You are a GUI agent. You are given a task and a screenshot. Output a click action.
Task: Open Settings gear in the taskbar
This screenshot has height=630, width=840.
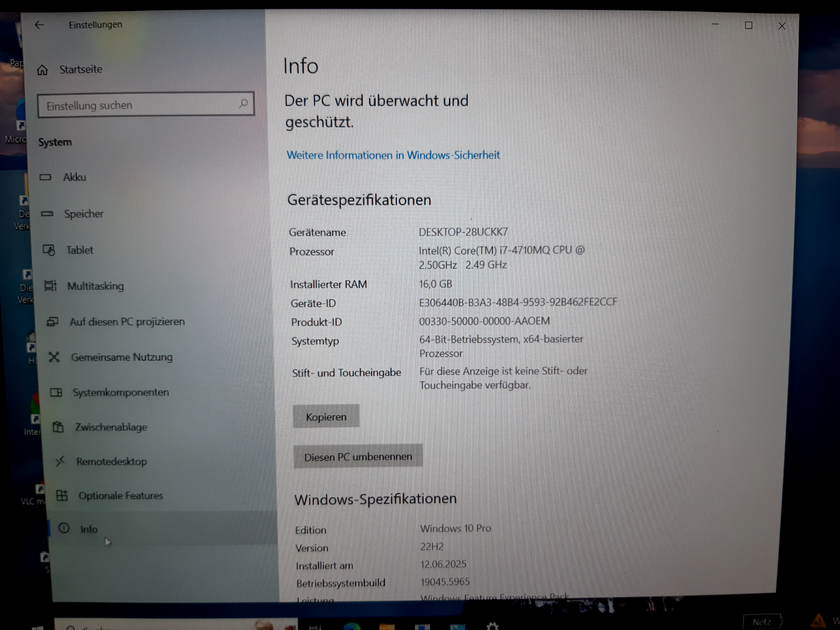pyautogui.click(x=492, y=626)
